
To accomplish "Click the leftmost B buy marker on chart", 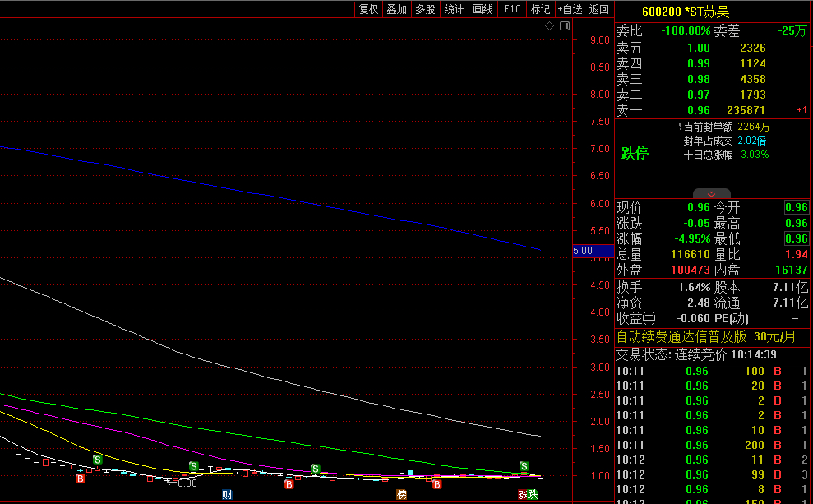I will [x=81, y=478].
